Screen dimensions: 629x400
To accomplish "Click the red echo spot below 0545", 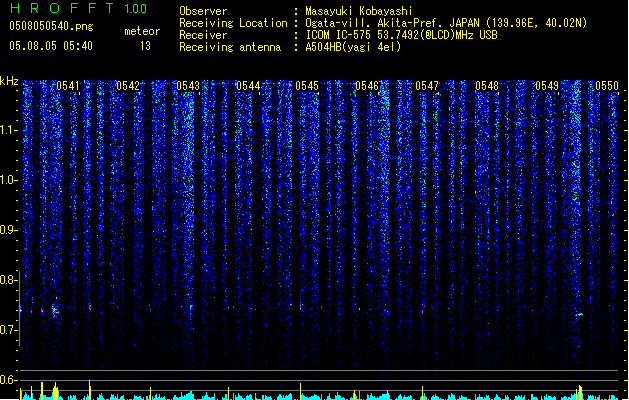I will 300,307.
